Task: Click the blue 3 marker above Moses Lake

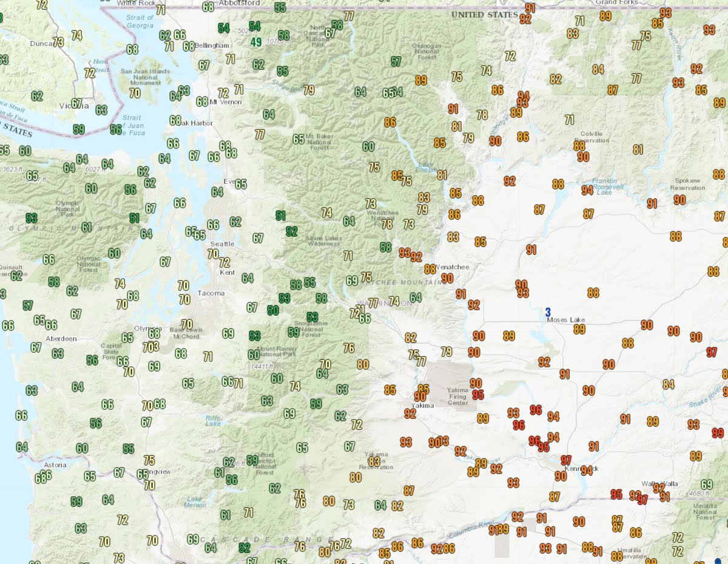Action: pyautogui.click(x=548, y=311)
